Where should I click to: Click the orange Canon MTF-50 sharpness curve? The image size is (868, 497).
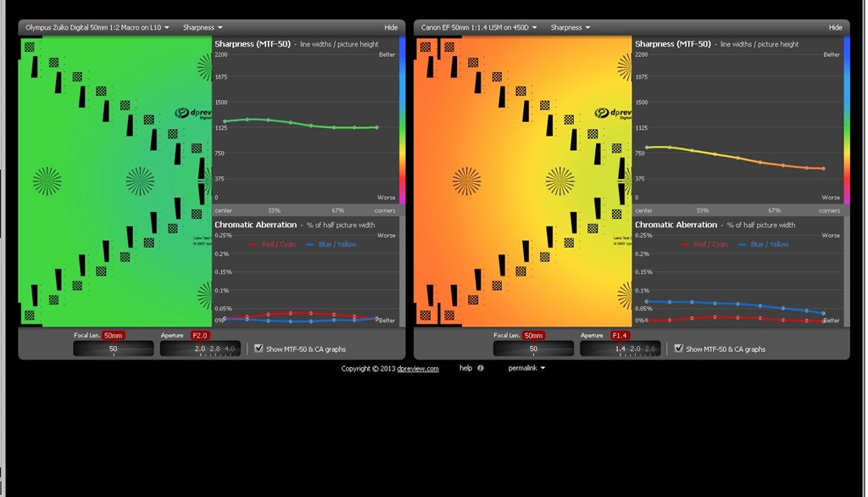pyautogui.click(x=737, y=158)
